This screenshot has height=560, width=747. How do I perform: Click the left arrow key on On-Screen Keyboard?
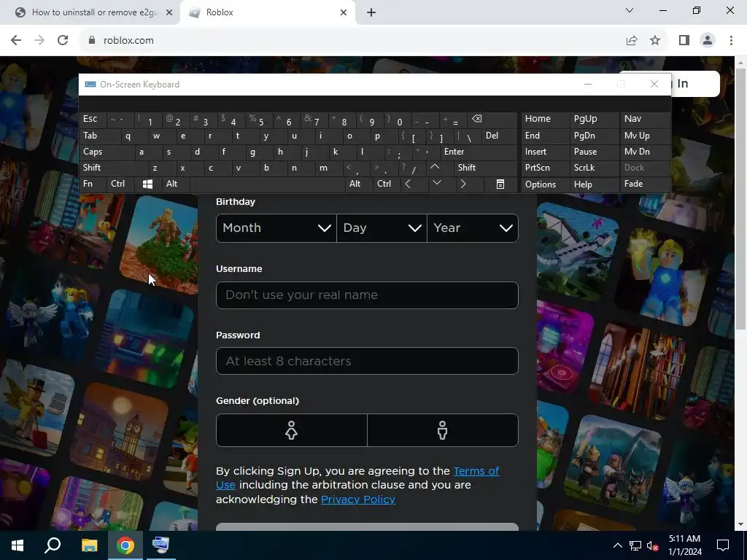[x=408, y=184]
